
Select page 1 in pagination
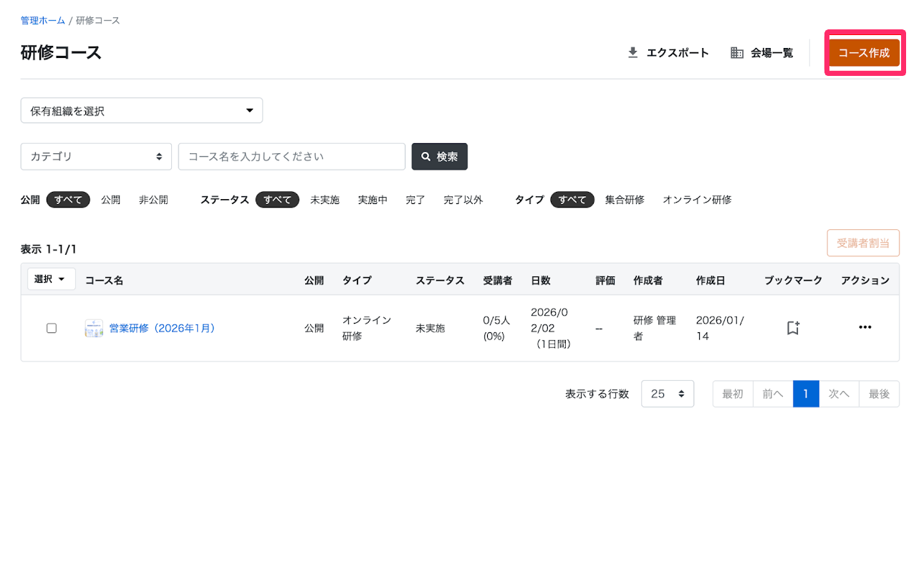[x=806, y=394]
